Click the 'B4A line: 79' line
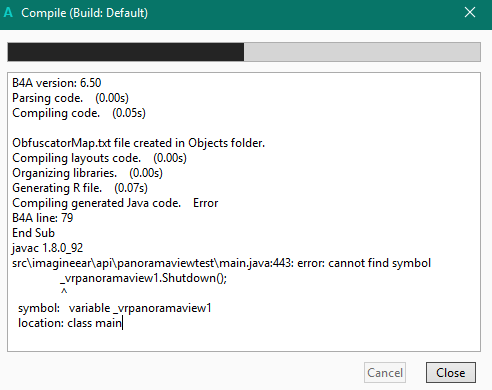Screen dimensions: 492x390 coord(43,218)
